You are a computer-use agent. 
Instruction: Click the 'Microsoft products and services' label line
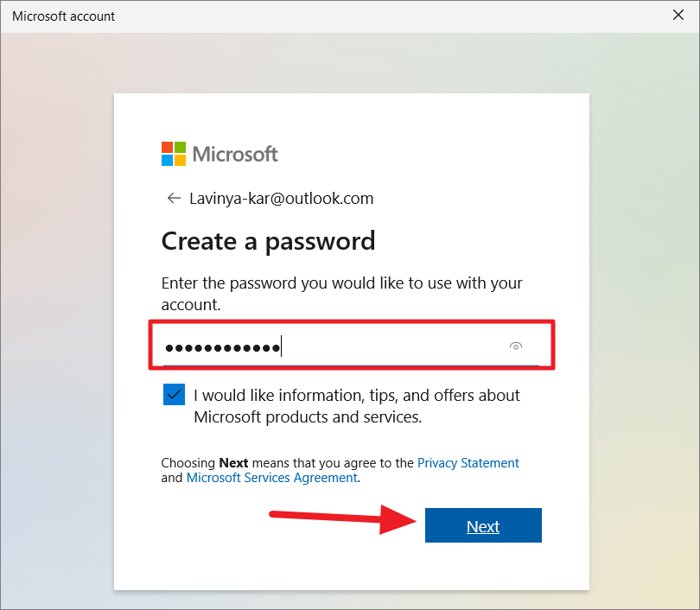308,416
